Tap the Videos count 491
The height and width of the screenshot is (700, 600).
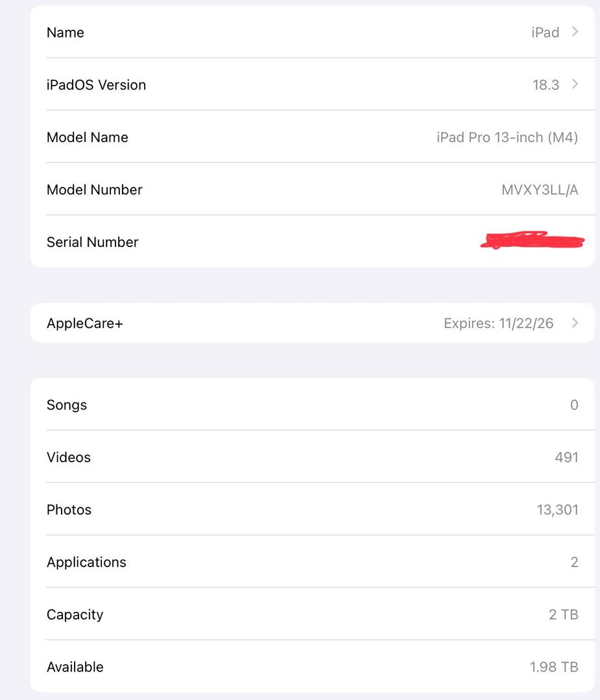566,458
